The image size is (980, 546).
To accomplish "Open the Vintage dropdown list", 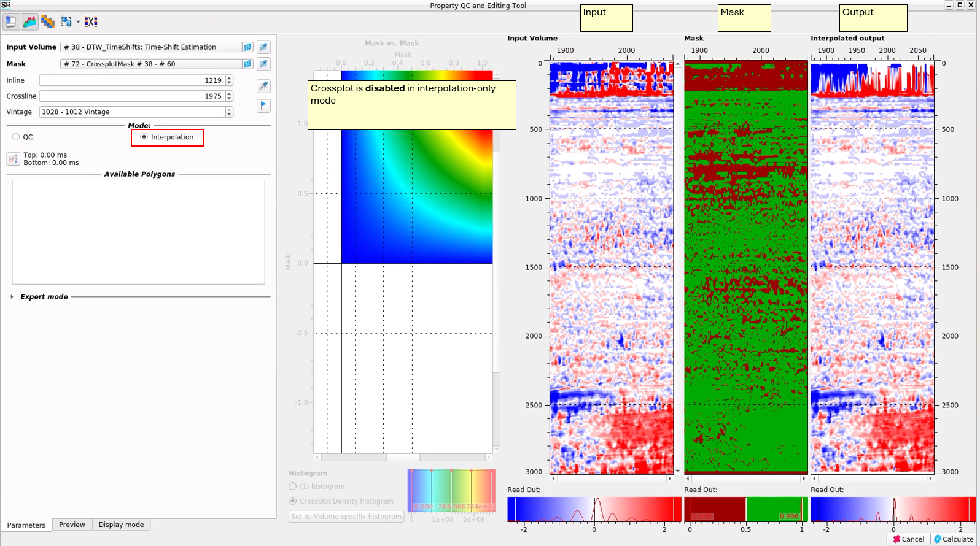I will pos(229,112).
